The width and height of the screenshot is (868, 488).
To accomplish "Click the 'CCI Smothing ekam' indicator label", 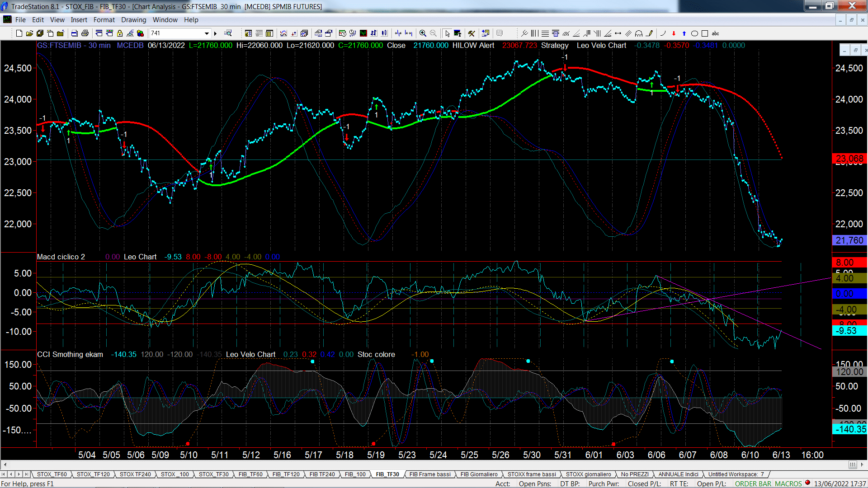I will (x=70, y=354).
